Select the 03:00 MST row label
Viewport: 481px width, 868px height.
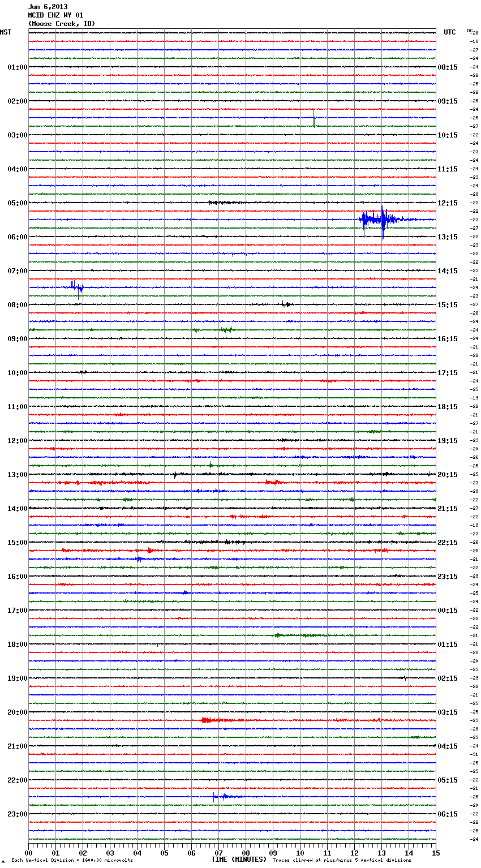(x=17, y=135)
